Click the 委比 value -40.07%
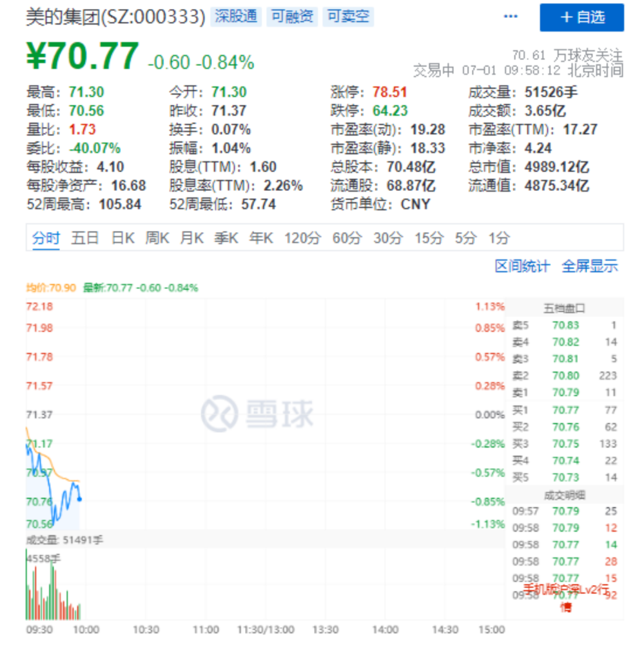The width and height of the screenshot is (644, 645). click(95, 148)
